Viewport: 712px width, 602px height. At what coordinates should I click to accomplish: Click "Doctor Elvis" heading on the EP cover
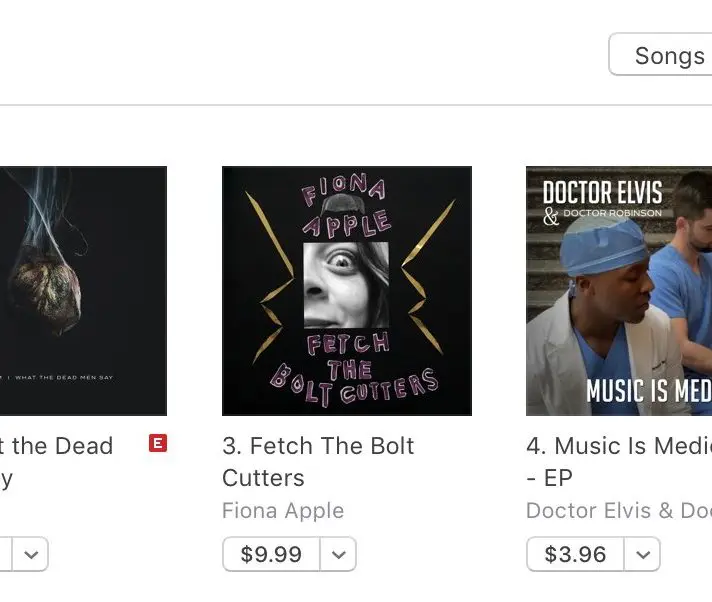click(602, 193)
